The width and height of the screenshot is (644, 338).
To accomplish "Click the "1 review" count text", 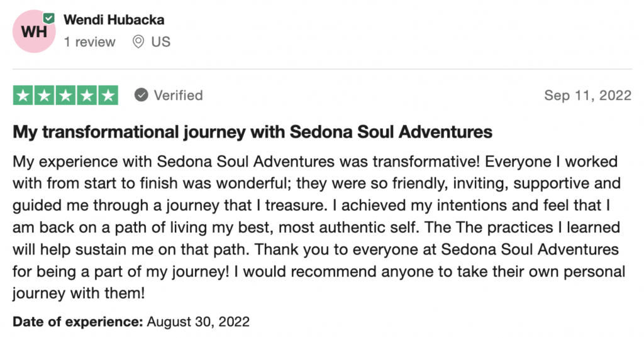I will pyautogui.click(x=89, y=42).
